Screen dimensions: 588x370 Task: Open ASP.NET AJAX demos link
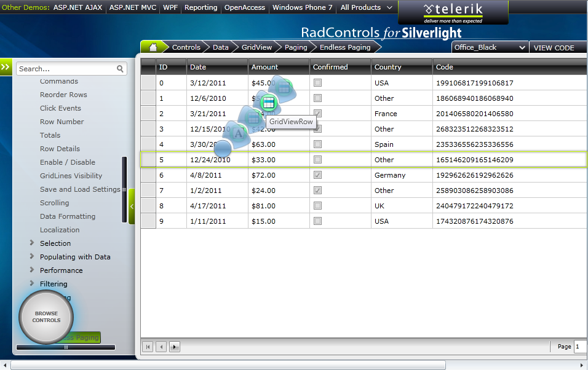tap(77, 7)
